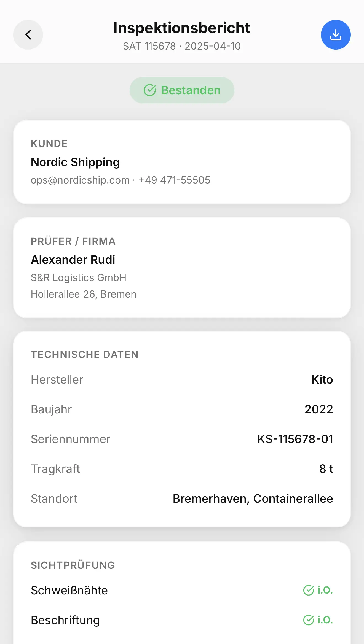Tap the Bestanden checkmark icon
Image resolution: width=364 pixels, height=644 pixels.
click(150, 90)
